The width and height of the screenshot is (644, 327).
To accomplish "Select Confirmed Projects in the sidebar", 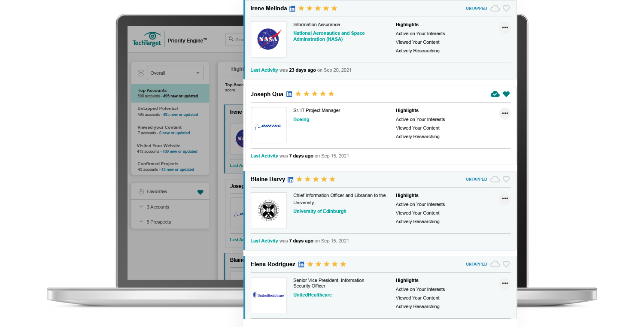I will tap(158, 164).
